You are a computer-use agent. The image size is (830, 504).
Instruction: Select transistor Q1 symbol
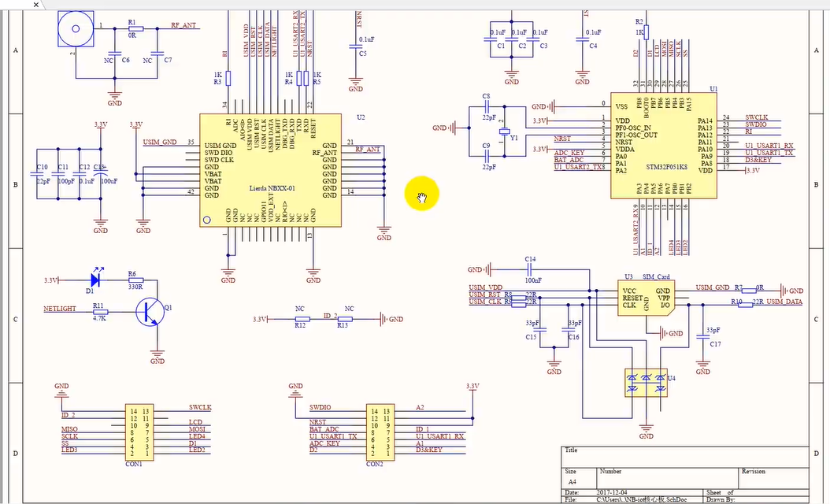pos(150,312)
